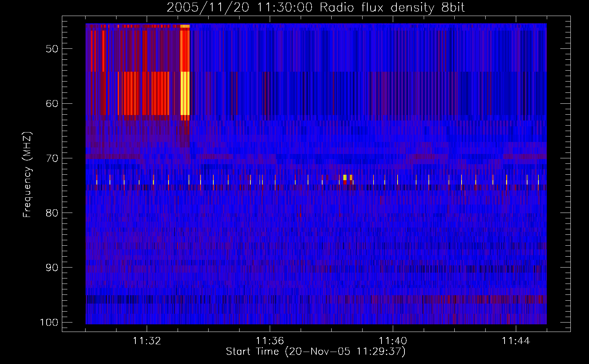Click the '80' frequency tick label
This screenshot has height=364, width=589.
(x=52, y=213)
